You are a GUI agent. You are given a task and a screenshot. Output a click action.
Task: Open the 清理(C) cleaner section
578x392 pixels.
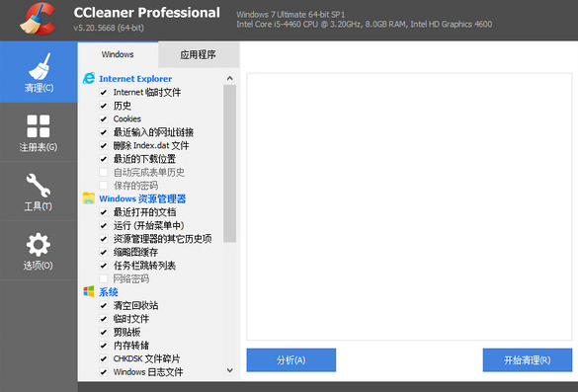(39, 72)
